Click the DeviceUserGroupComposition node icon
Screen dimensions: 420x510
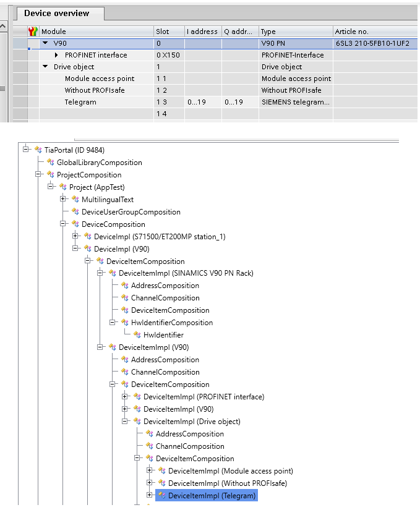click(x=75, y=211)
